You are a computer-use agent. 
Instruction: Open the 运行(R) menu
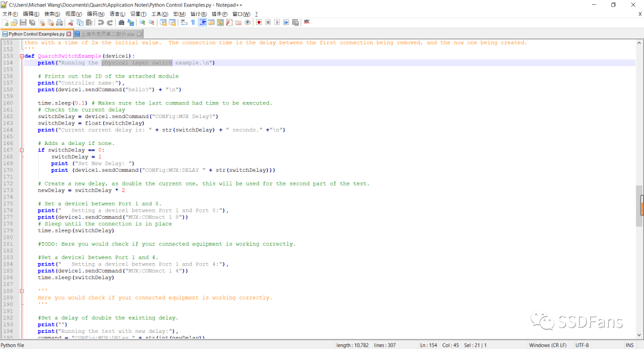click(199, 14)
